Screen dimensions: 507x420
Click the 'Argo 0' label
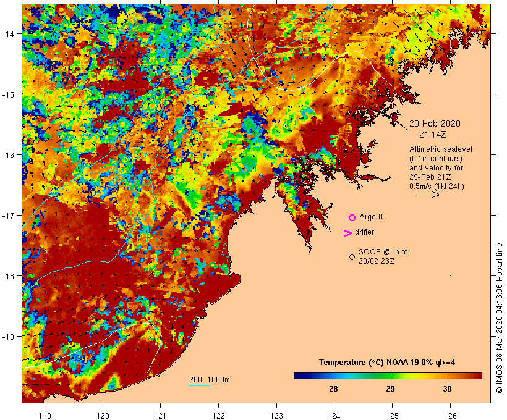(x=371, y=217)
